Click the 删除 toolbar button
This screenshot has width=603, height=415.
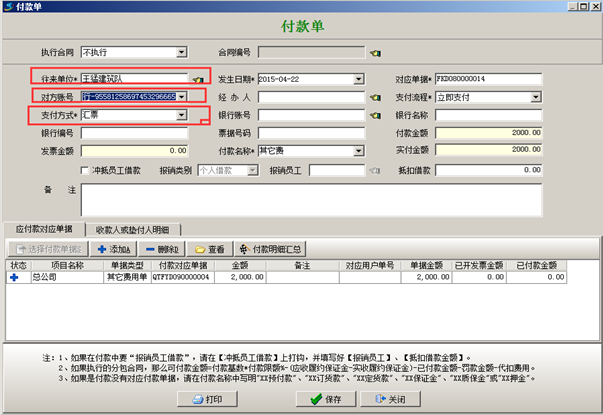(x=160, y=248)
